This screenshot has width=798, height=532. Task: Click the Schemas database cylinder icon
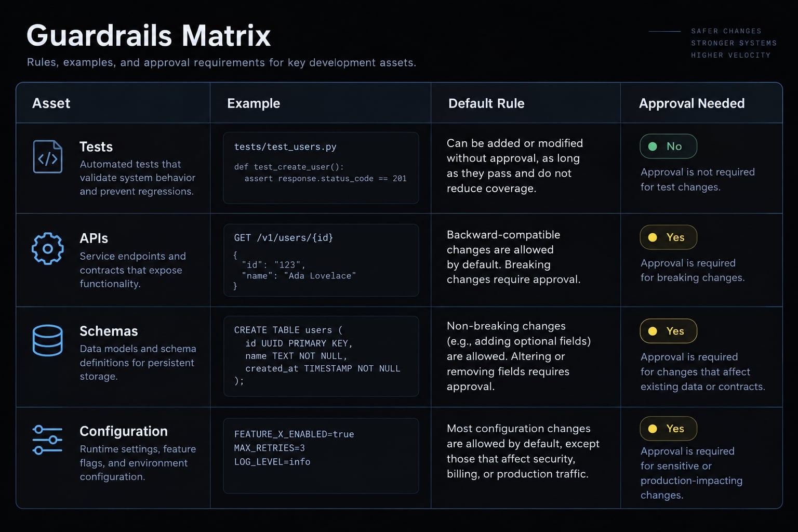click(48, 340)
